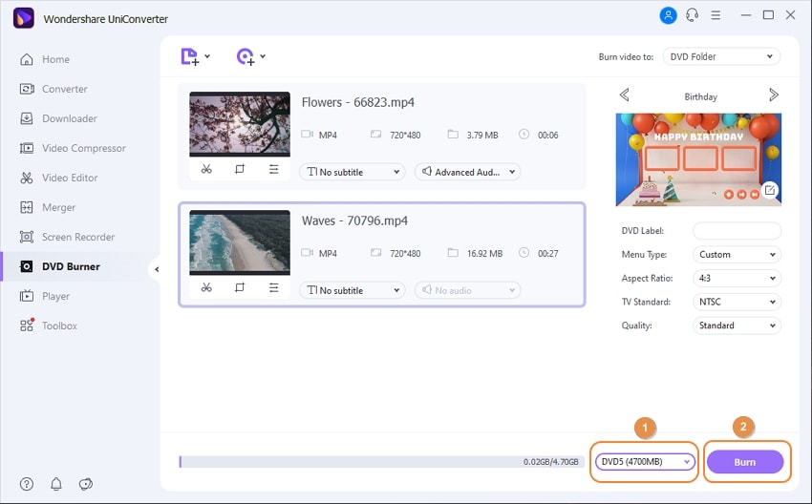Select the Waves video thumbnail

click(x=240, y=242)
